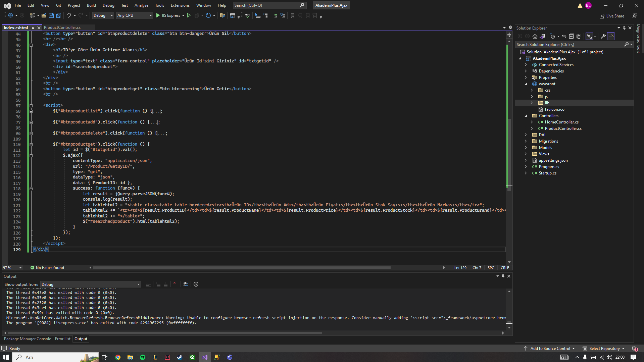Click the Comment out selected lines icon
Screen dimensions: 644x362
275,15
